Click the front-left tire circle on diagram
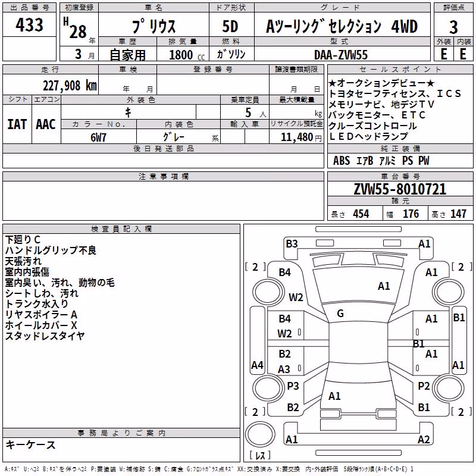 coord(267,292)
